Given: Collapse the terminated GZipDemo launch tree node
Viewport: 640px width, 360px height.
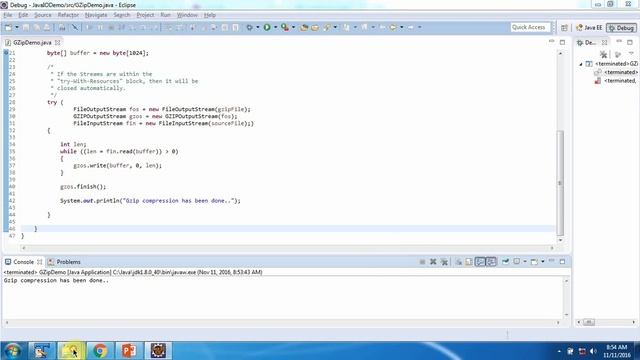Looking at the screenshot, I should (581, 64).
